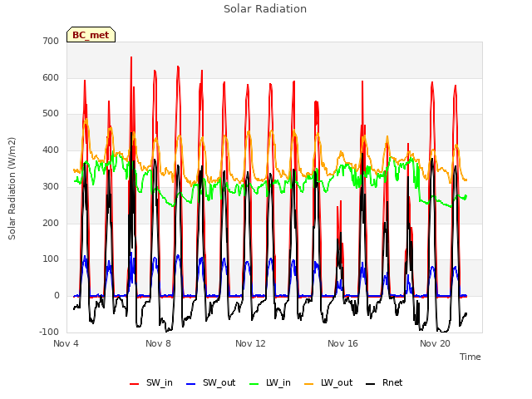Image resolution: width=532 pixels, height=399 pixels.
Task: Click the Nov 4 x-axis tick label
Action: click(66, 343)
